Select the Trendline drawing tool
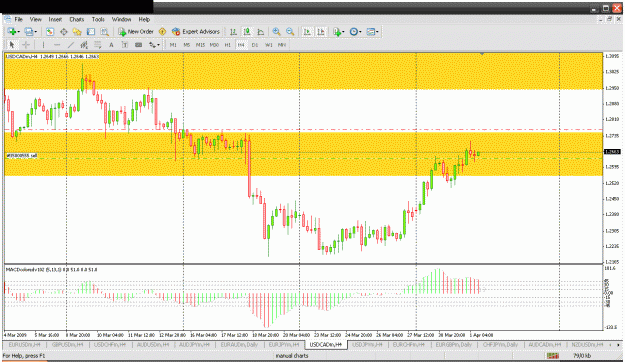Viewport: 625px width, 362px height. tap(71, 45)
